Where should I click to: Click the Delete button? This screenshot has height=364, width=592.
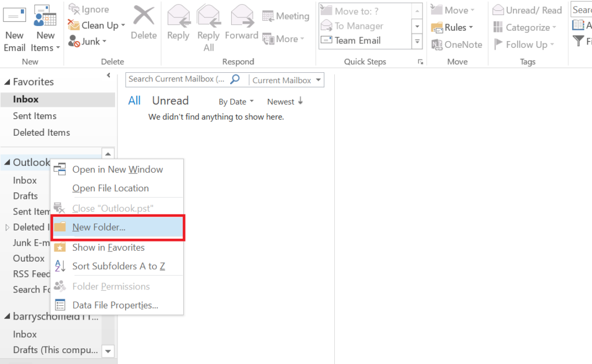(x=143, y=23)
